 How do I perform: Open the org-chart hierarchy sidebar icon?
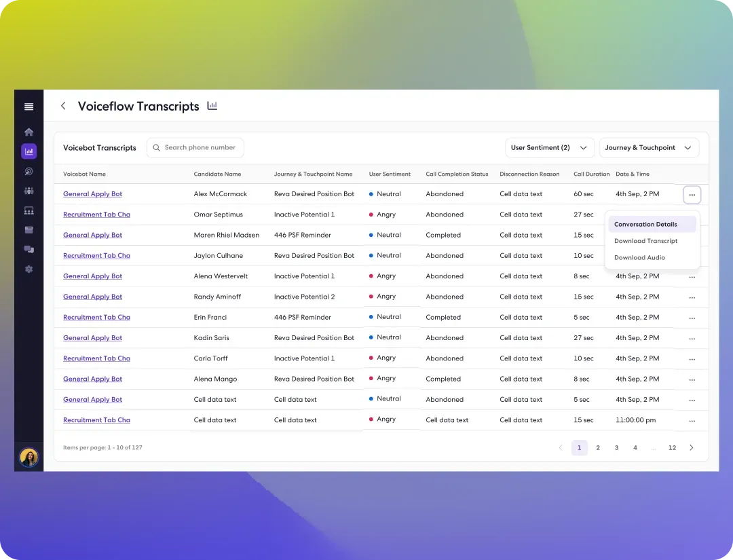(29, 210)
